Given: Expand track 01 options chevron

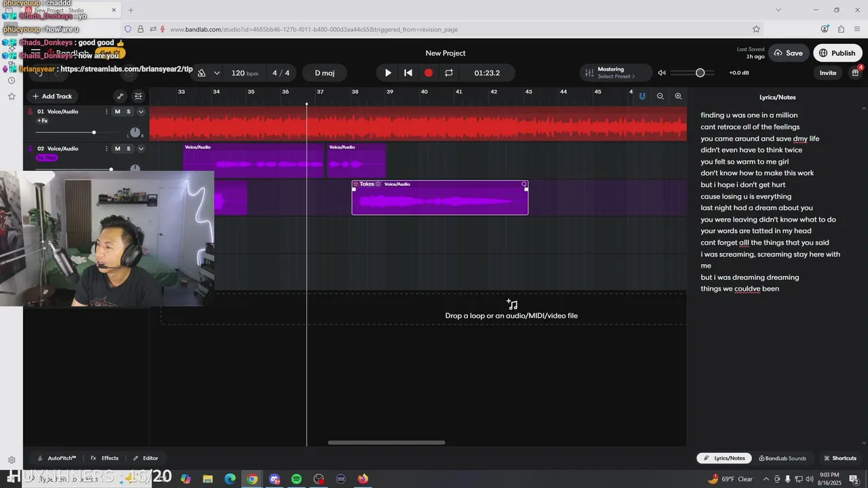Looking at the screenshot, I should click(x=141, y=112).
